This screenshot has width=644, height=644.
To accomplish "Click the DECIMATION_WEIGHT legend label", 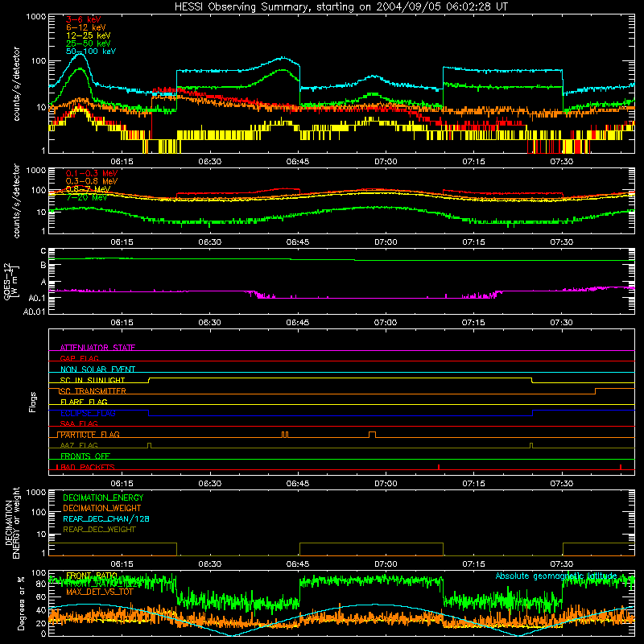I will [102, 508].
